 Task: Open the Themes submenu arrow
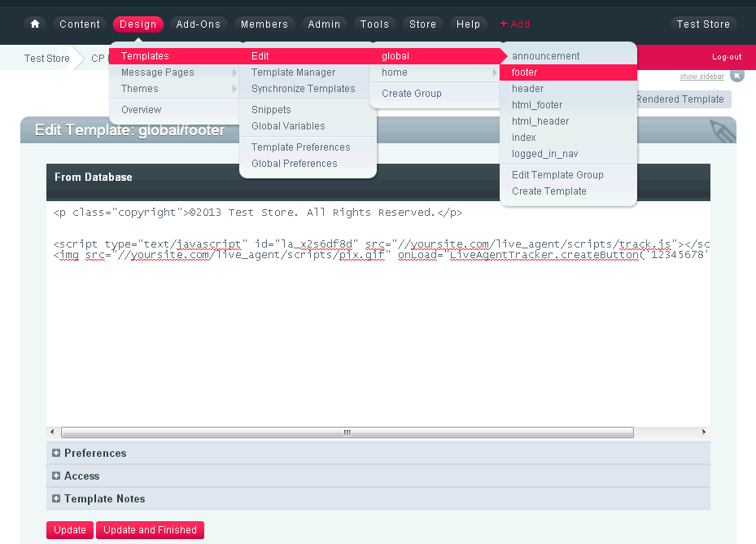coord(234,87)
